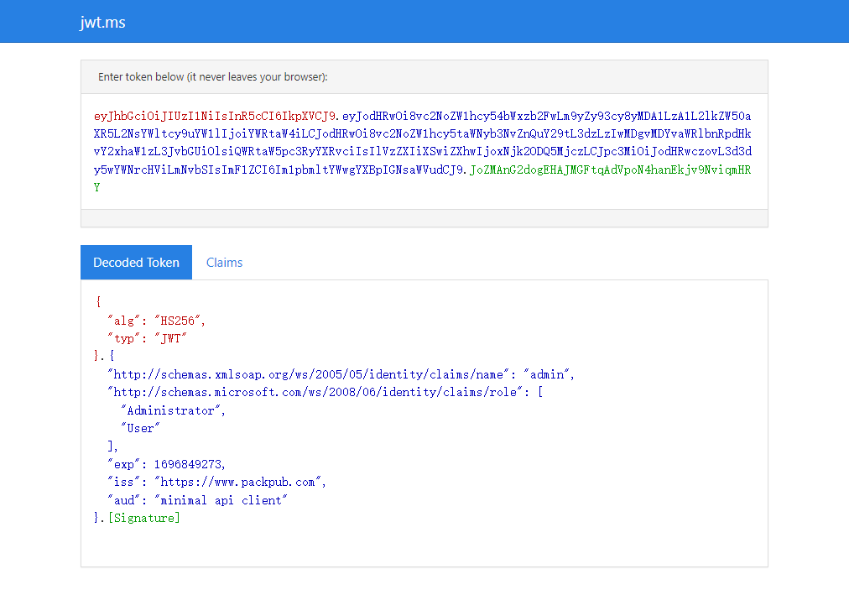Select the Decoded Token tab
This screenshot has height=616, width=849.
point(136,263)
